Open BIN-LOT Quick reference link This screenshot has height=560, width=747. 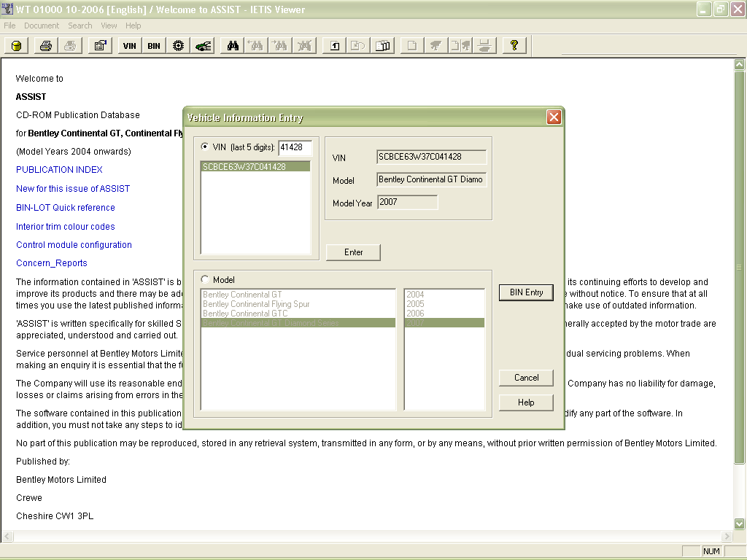(x=65, y=208)
